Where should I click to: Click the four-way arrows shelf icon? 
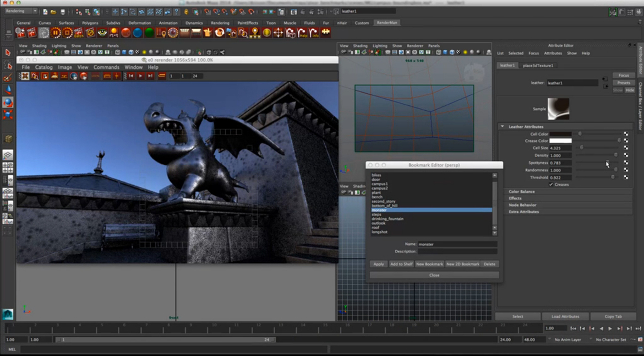coord(279,33)
